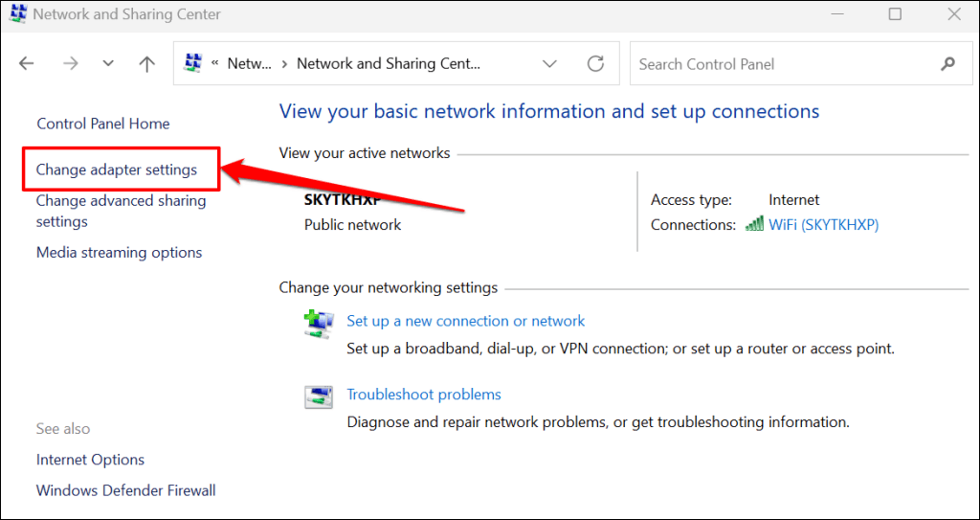Click the breadcrumb overflow chevron
The height and width of the screenshot is (520, 980).
[x=216, y=64]
